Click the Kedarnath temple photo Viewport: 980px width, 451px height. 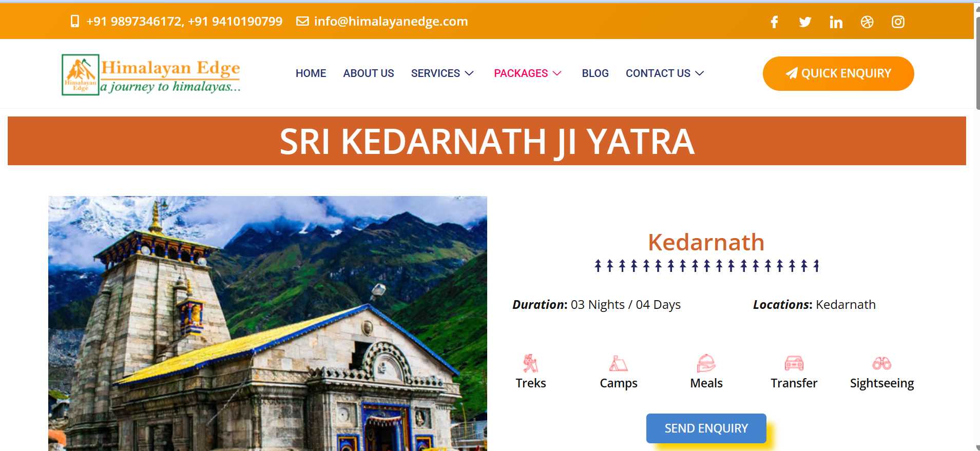267,323
